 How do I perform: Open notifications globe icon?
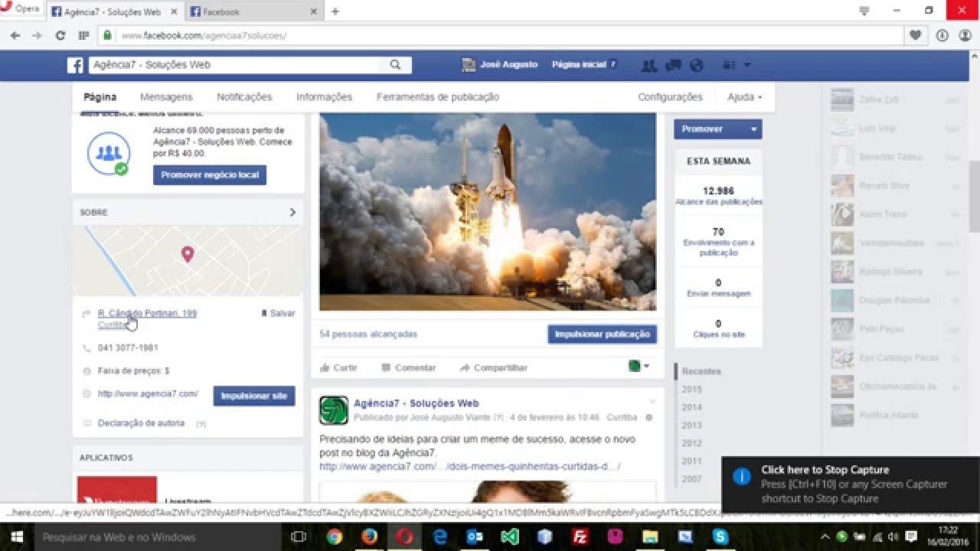click(x=696, y=65)
